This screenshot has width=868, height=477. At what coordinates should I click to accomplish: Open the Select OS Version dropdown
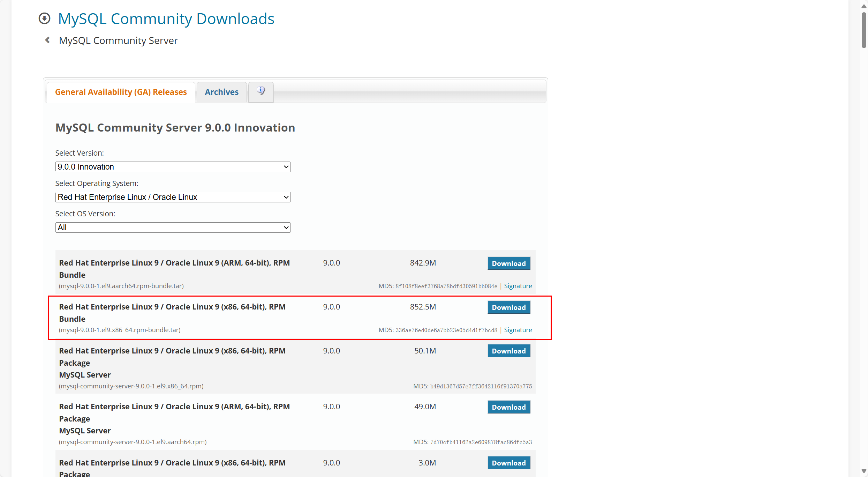(x=173, y=228)
